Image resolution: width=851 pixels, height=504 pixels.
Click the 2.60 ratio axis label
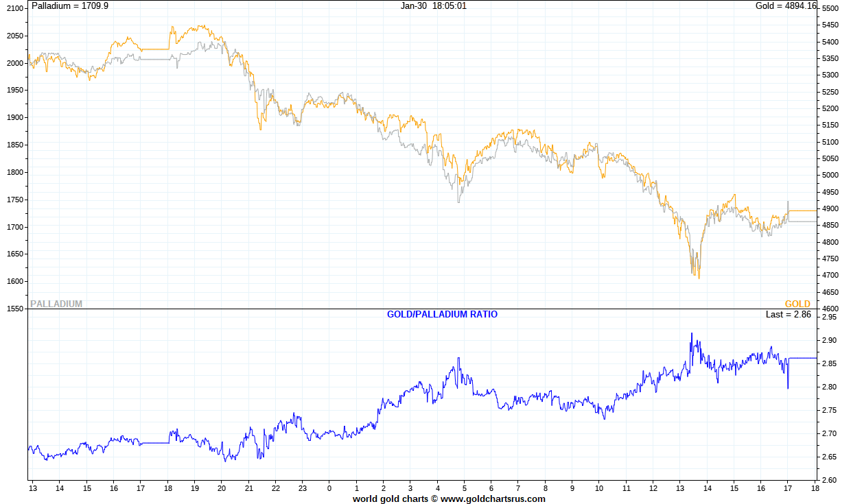pyautogui.click(x=828, y=480)
